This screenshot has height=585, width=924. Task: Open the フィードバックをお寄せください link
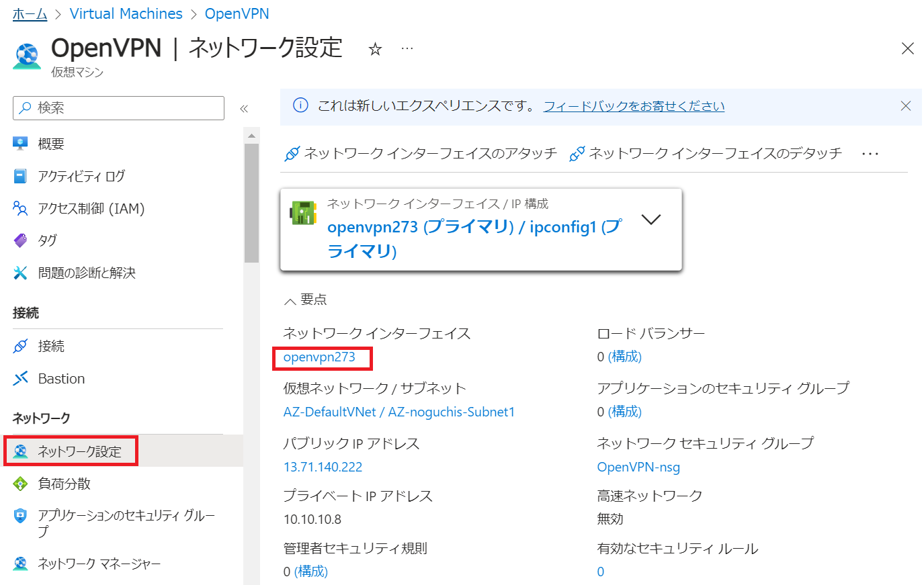634,106
